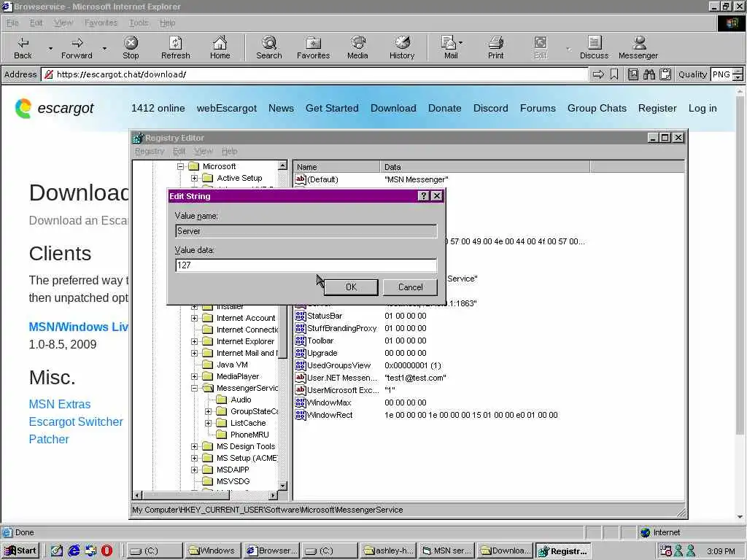Open the MSN Extras link

(x=60, y=404)
